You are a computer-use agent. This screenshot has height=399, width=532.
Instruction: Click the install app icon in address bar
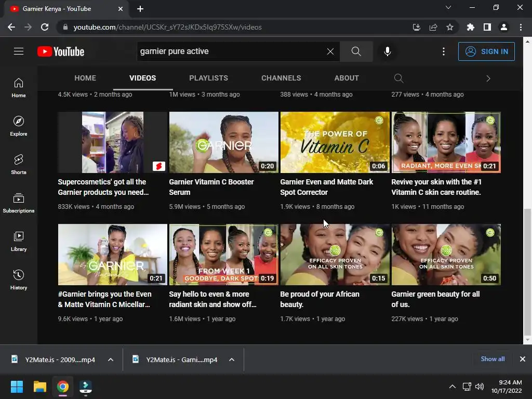click(x=416, y=27)
